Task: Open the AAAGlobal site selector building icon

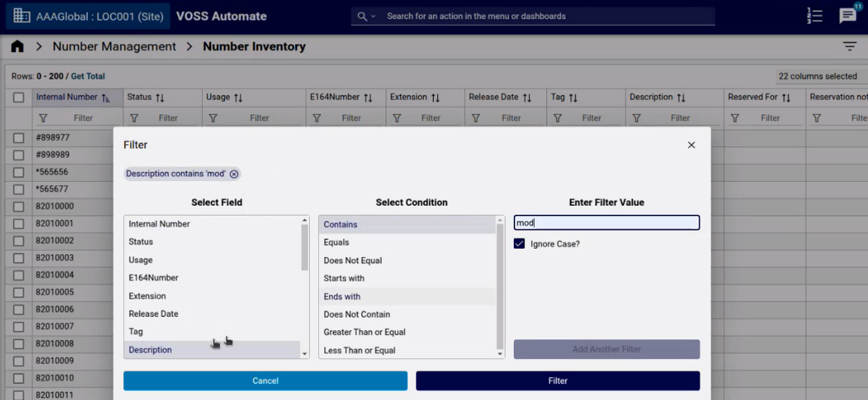Action: [23, 15]
